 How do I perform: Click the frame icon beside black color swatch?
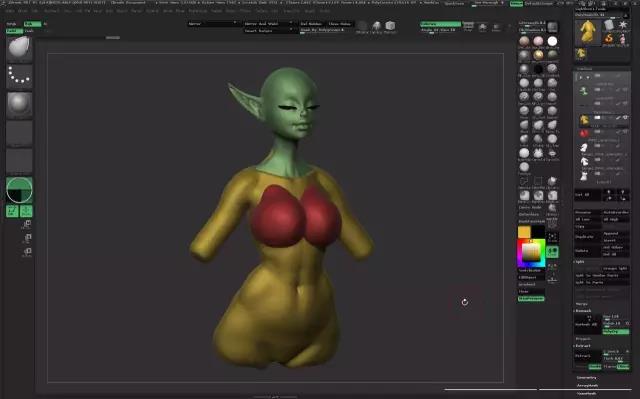click(x=552, y=237)
